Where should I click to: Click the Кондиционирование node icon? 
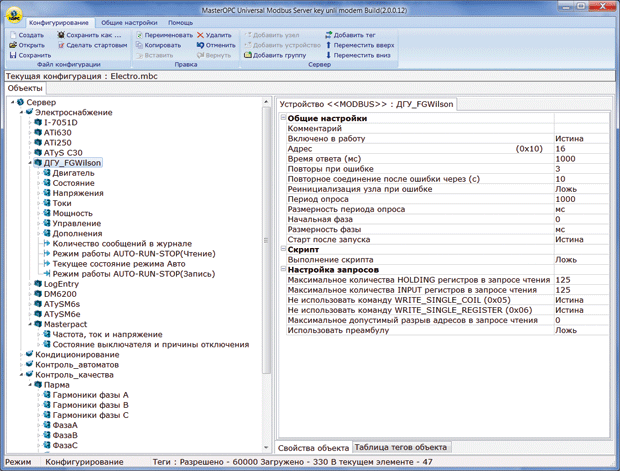click(x=29, y=354)
